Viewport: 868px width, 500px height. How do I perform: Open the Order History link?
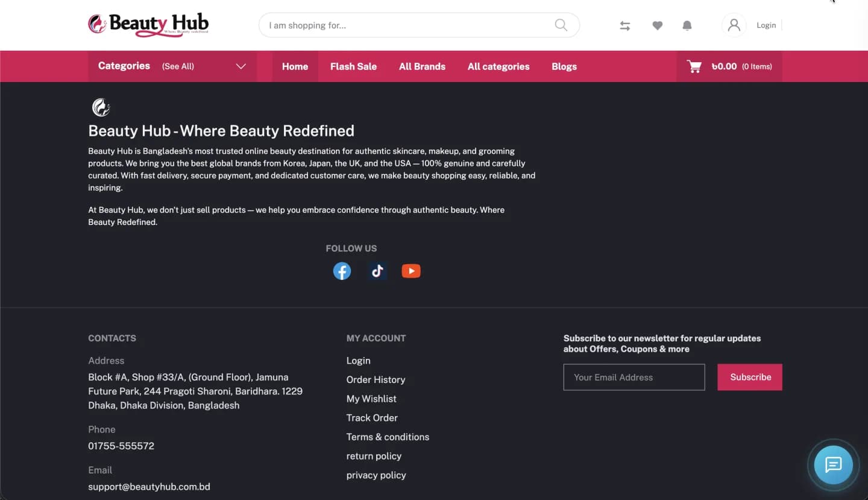coord(376,379)
